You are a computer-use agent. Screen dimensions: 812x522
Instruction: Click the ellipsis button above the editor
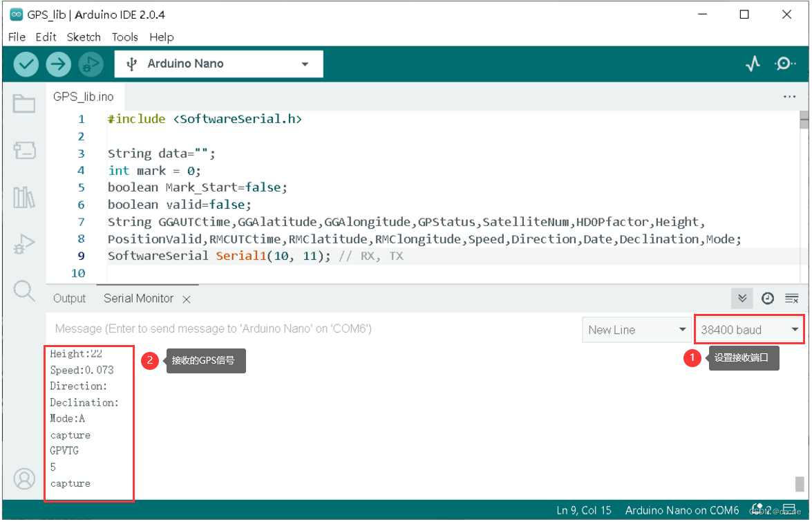coord(790,97)
